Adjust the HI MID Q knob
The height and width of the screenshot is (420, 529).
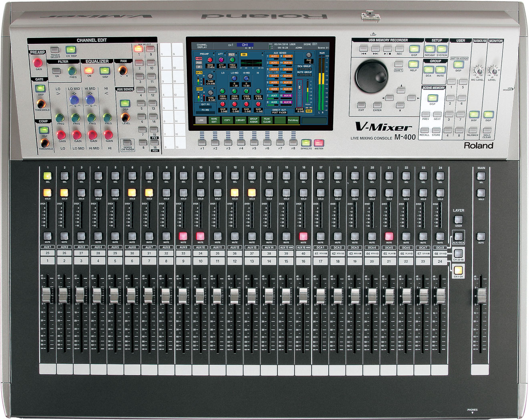[90, 100]
